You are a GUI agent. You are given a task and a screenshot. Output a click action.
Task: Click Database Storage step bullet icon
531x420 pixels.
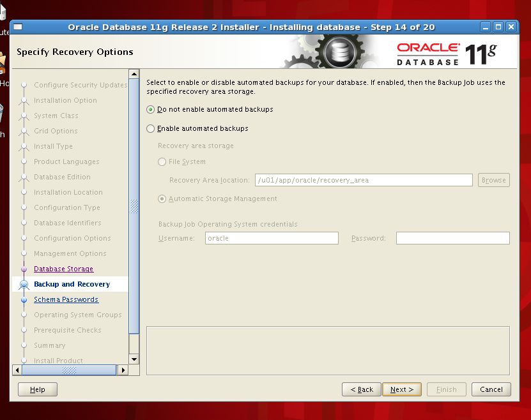point(24,269)
